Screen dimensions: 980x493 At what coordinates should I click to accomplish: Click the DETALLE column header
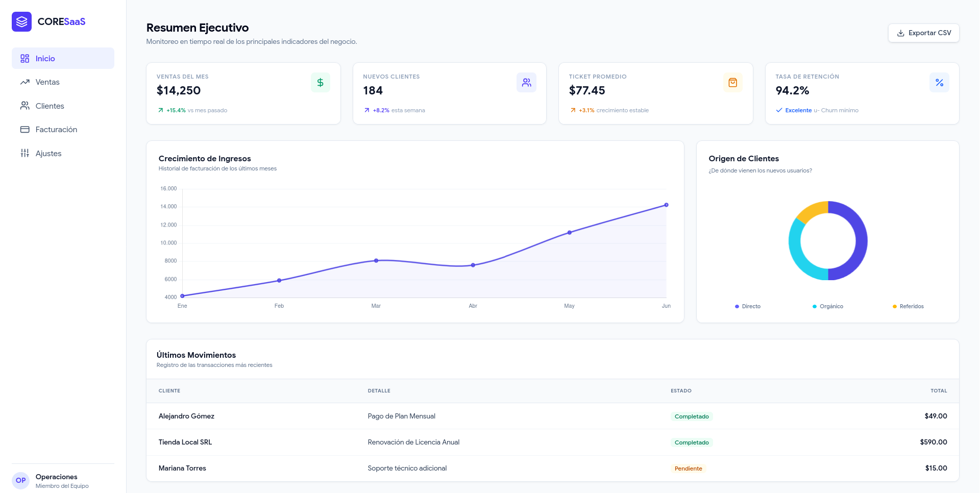coord(379,391)
